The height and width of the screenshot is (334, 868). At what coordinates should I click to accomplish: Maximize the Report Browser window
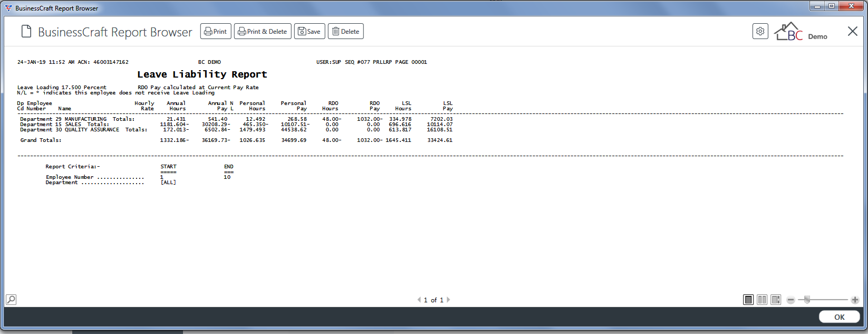[831, 6]
